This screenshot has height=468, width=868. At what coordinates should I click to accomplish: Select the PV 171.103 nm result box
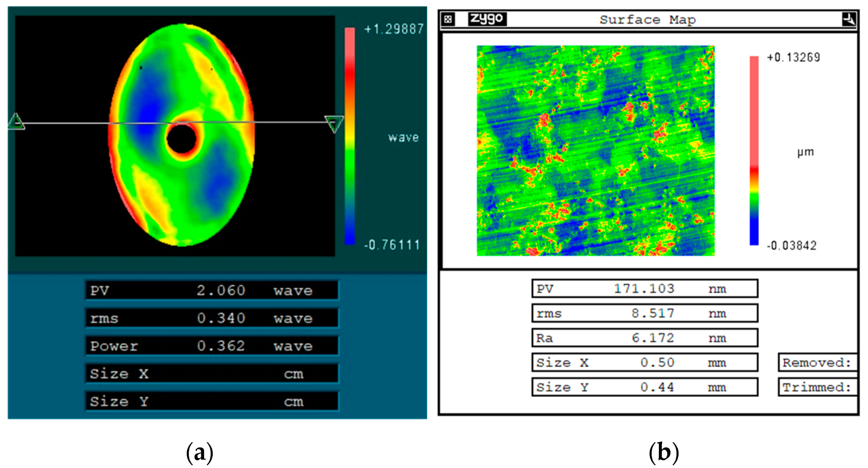[x=645, y=288]
